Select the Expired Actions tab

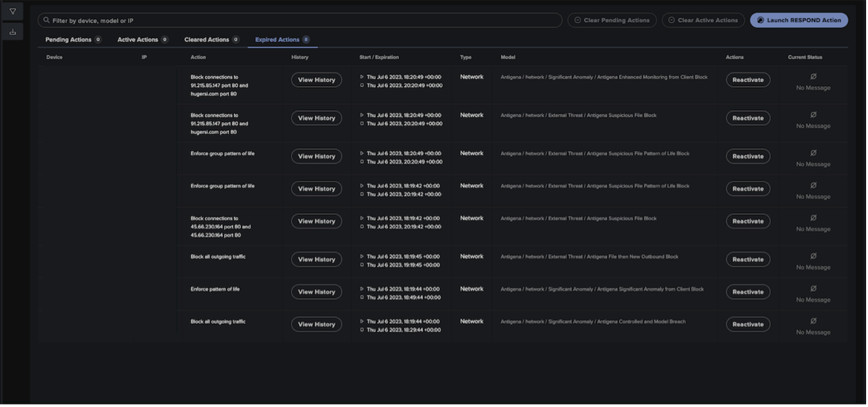(278, 39)
